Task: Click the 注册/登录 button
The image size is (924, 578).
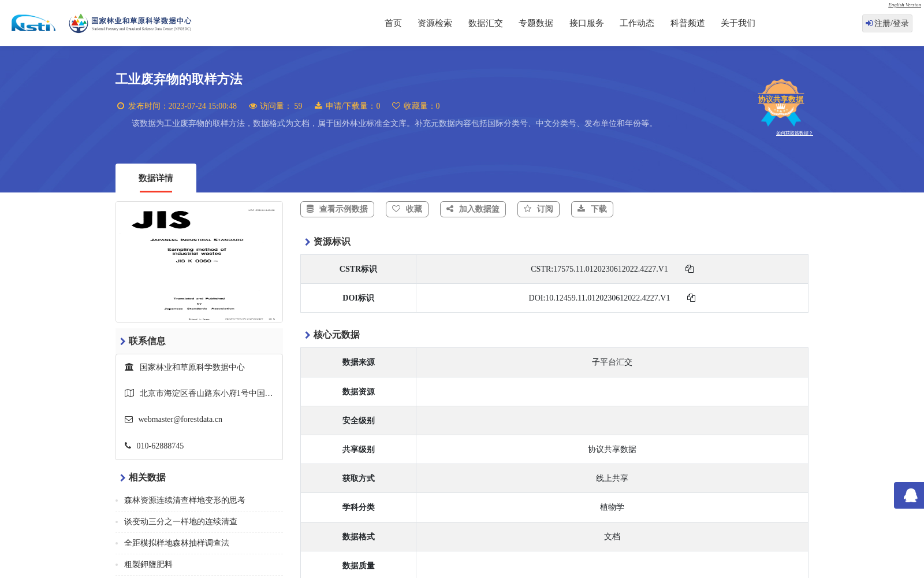Action: [x=887, y=23]
